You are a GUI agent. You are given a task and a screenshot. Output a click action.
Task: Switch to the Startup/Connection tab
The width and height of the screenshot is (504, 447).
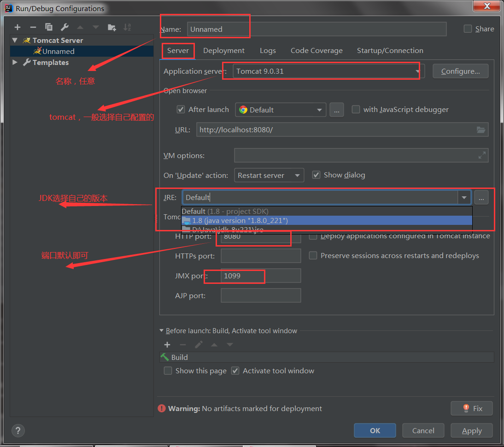pos(390,51)
